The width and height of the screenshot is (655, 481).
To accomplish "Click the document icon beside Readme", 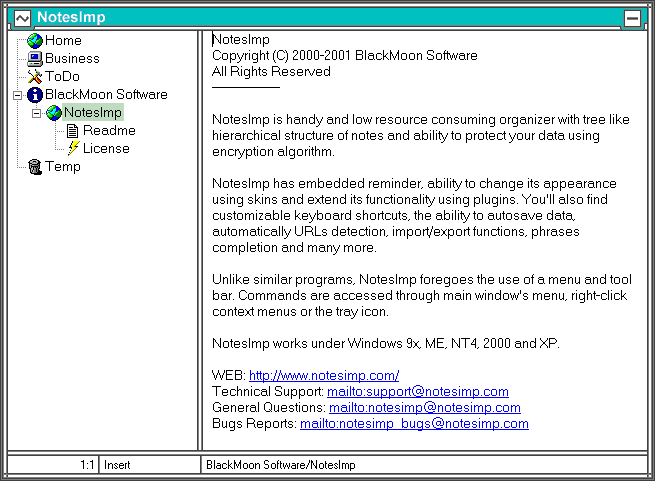I will point(73,131).
